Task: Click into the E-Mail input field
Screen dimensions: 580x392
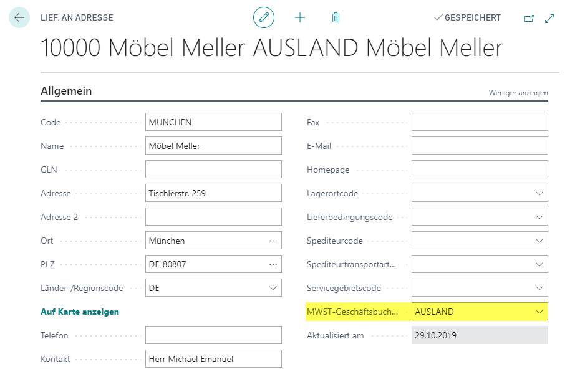Action: pyautogui.click(x=480, y=146)
